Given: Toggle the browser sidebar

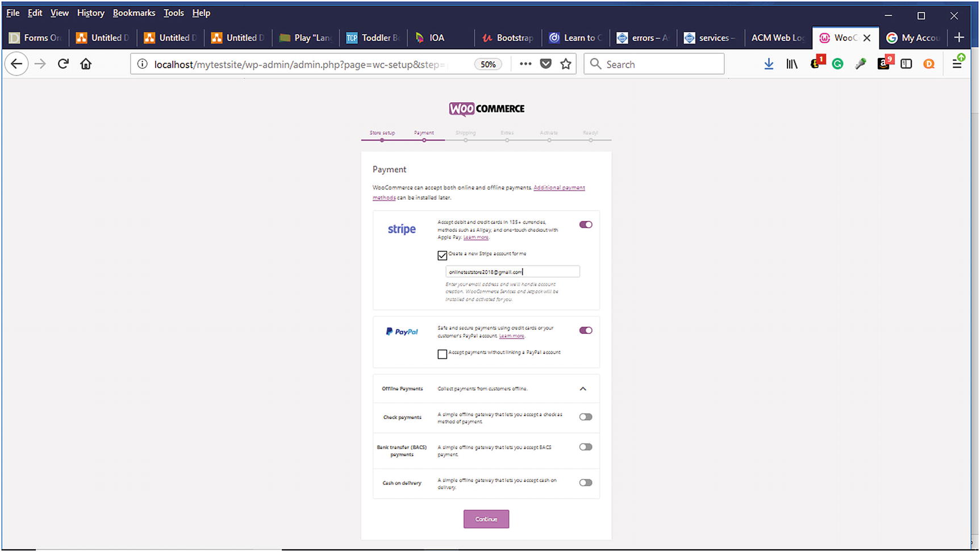Looking at the screenshot, I should [906, 64].
